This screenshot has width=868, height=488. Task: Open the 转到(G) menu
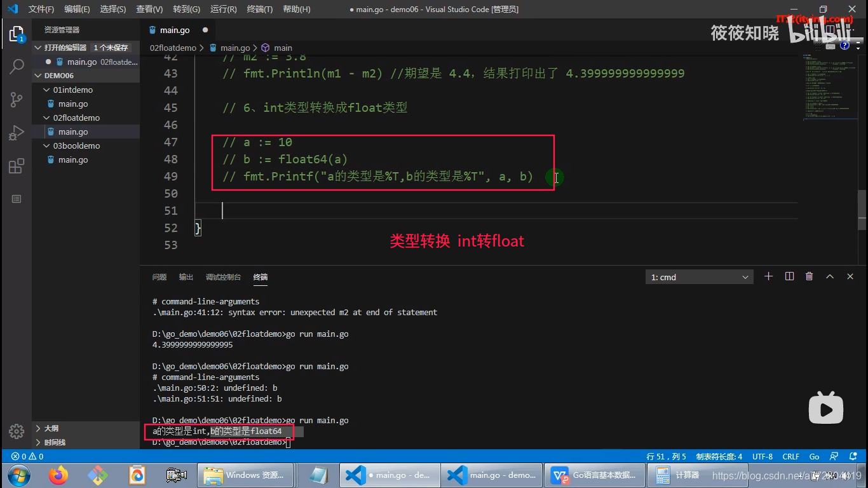click(x=186, y=9)
